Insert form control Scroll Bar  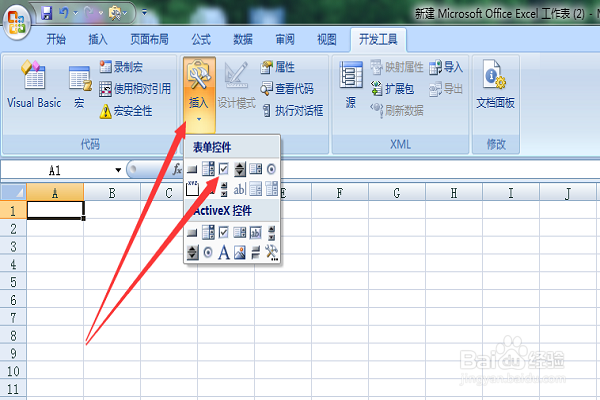224,189
